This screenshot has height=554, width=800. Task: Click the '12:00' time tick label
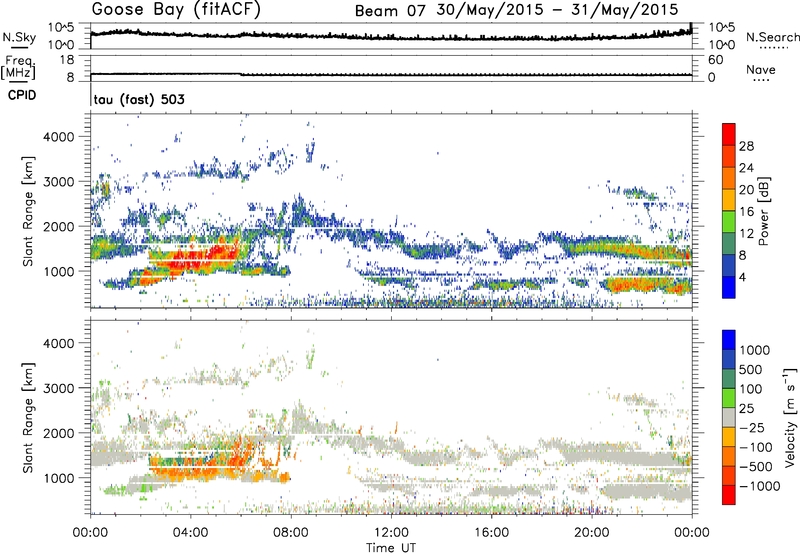pos(391,533)
